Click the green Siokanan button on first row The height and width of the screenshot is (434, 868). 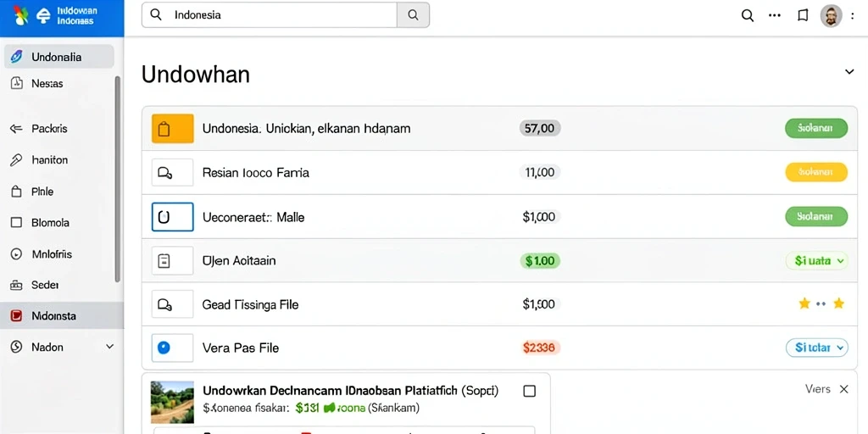coord(816,129)
